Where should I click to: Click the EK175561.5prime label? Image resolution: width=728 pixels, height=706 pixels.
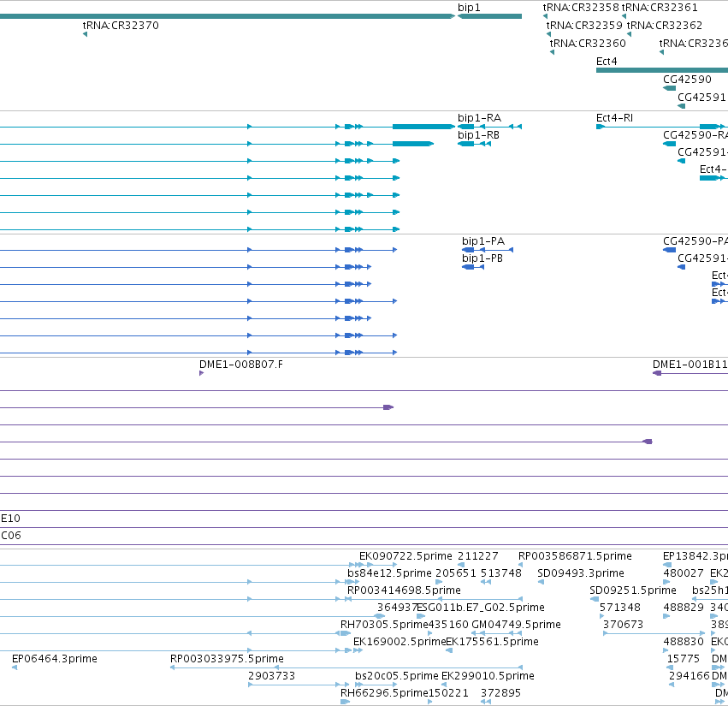pos(492,642)
